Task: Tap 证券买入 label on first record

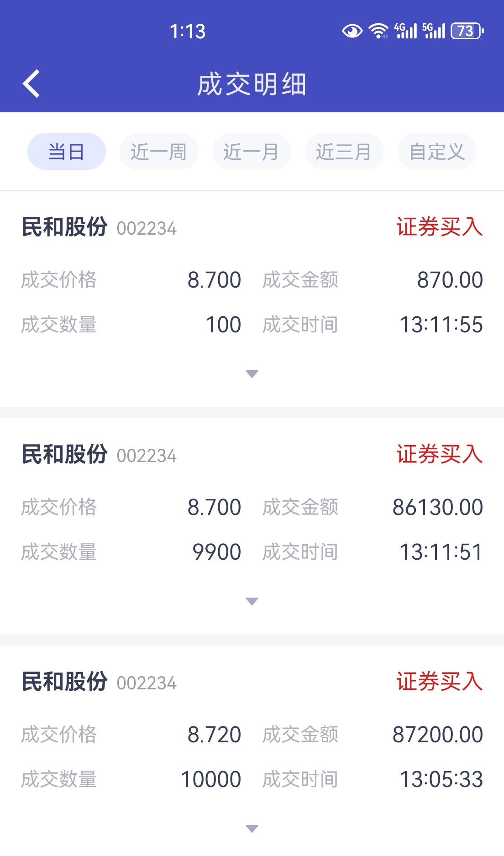Action: [440, 227]
